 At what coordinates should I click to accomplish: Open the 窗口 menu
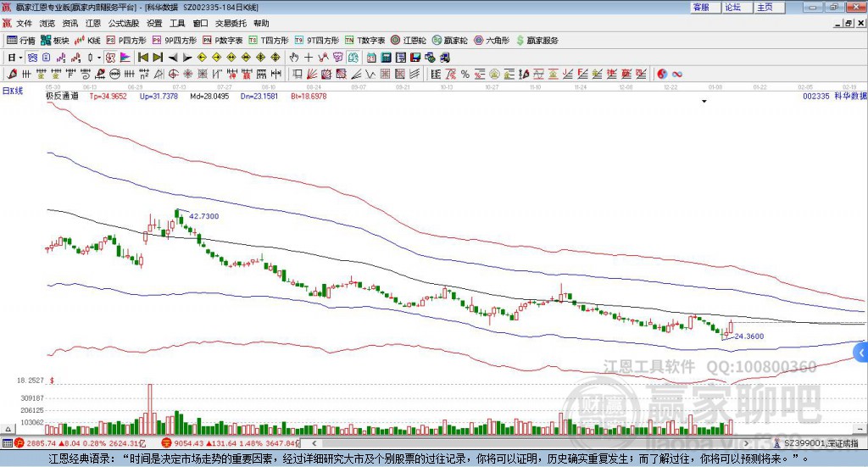[x=200, y=23]
